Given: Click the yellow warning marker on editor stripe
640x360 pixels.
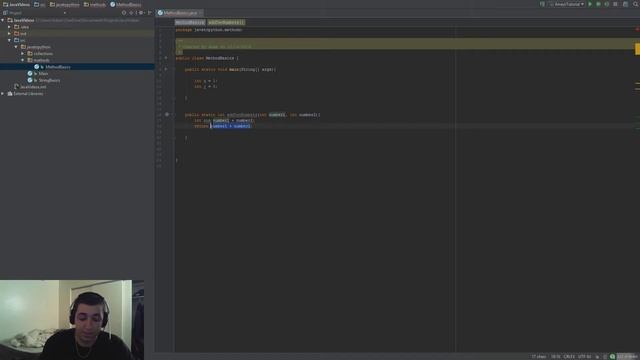Looking at the screenshot, I should click(x=637, y=49).
